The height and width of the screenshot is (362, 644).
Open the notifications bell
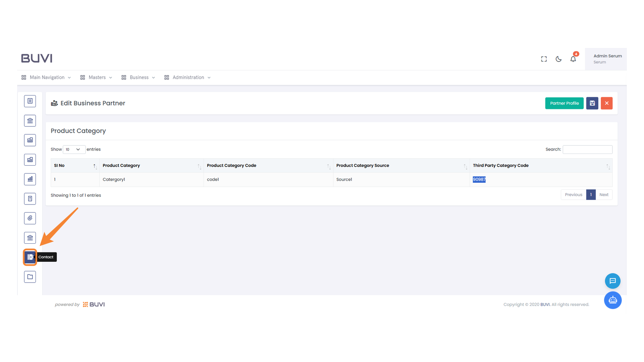click(x=573, y=59)
